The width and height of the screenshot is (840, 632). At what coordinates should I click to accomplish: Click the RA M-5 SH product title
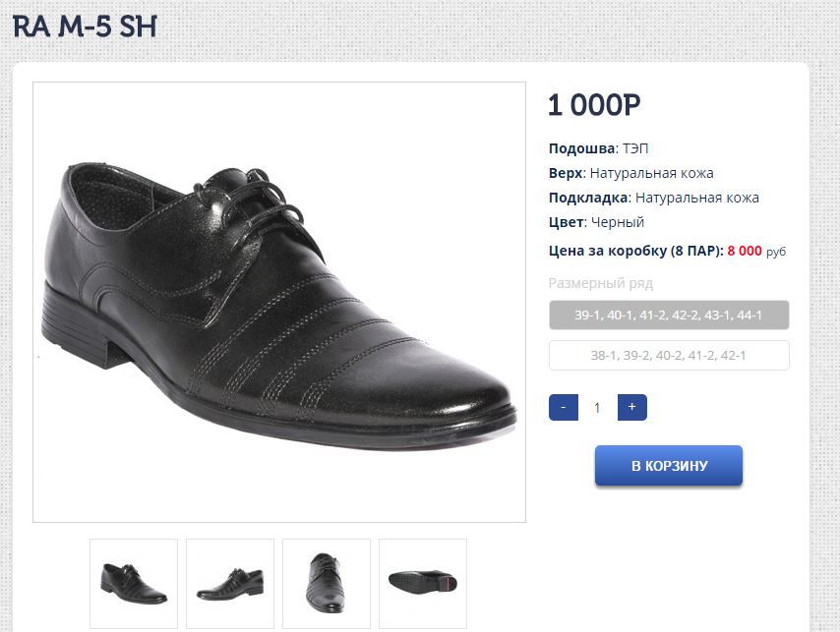[85, 27]
